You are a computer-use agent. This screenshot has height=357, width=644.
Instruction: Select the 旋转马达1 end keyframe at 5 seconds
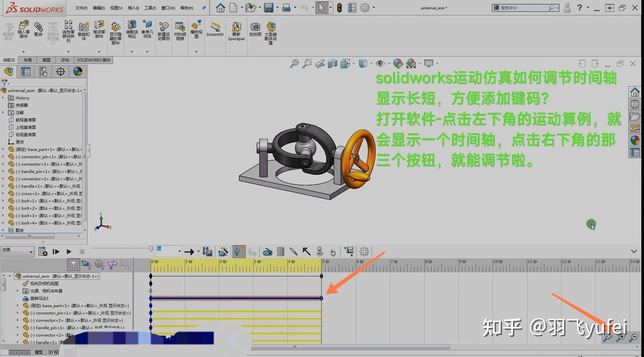321,298
